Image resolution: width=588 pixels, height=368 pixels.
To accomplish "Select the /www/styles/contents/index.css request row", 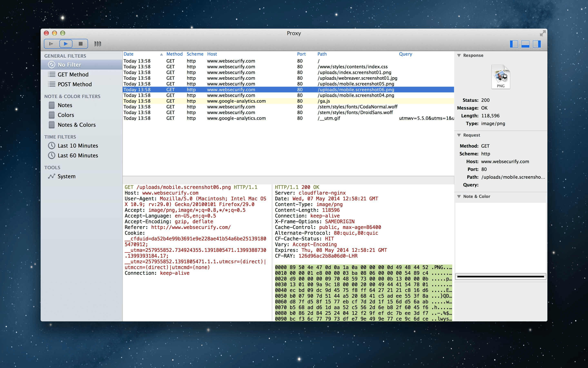I will (x=288, y=67).
